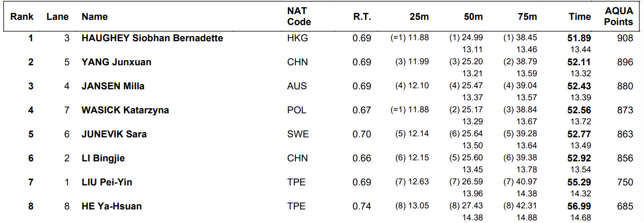
Task: Click the Rank column header
Action: tap(22, 17)
